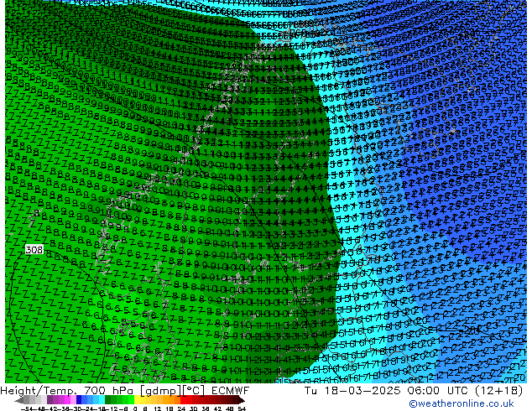The image size is (532, 411).
Task: Click the dark green swatch above -12 in legend
Action: click(x=108, y=399)
